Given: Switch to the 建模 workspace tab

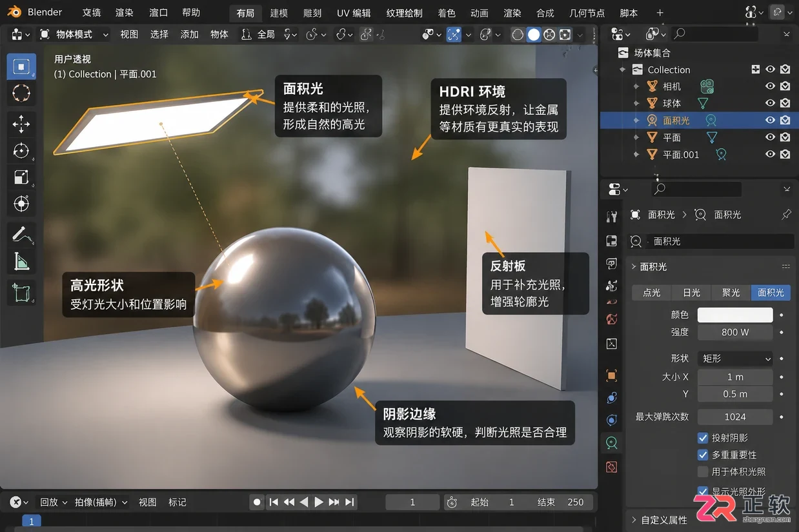Looking at the screenshot, I should pos(279,13).
